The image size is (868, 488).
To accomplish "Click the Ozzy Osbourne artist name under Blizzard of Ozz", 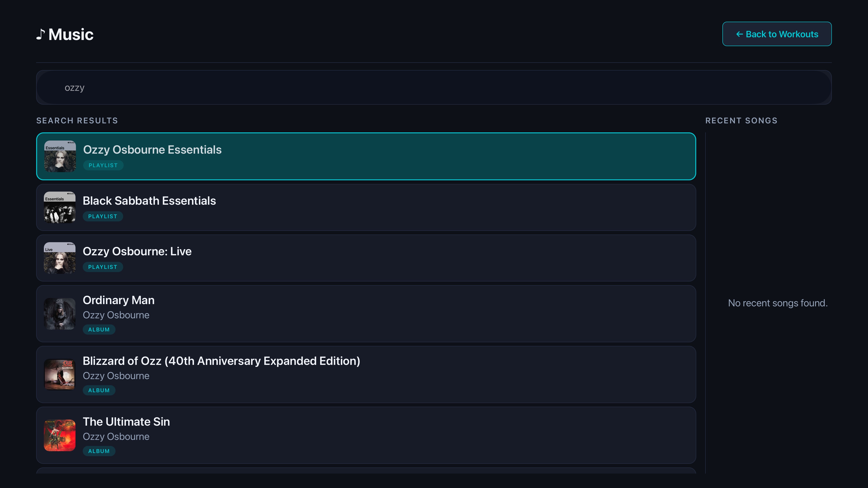I will [116, 376].
